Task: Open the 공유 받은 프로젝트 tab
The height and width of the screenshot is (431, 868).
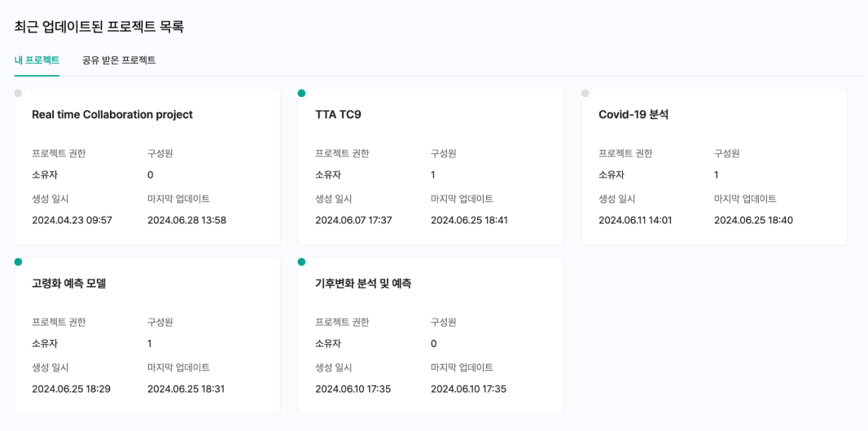Action: 119,60
